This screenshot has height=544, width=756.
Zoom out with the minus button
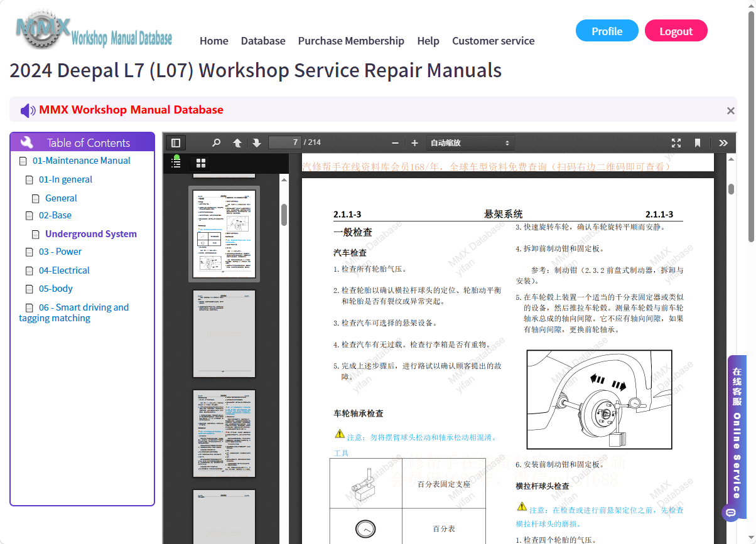(395, 143)
